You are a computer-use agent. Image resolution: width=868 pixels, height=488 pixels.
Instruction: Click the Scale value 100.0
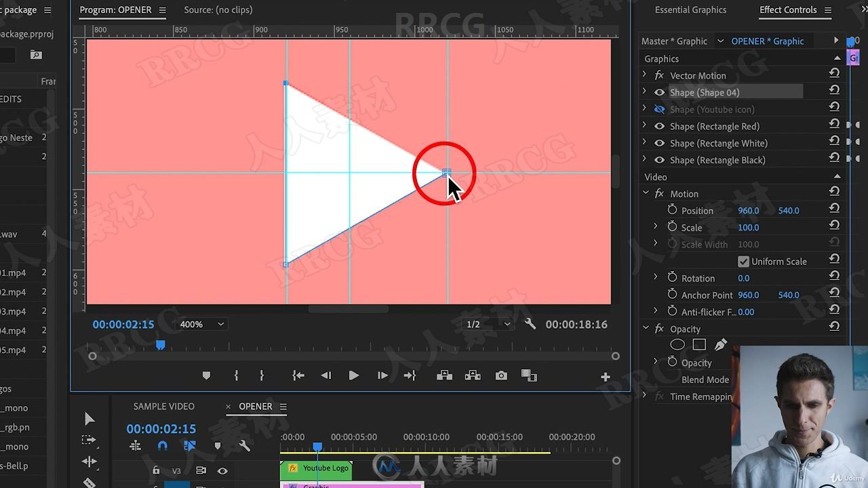coord(749,227)
